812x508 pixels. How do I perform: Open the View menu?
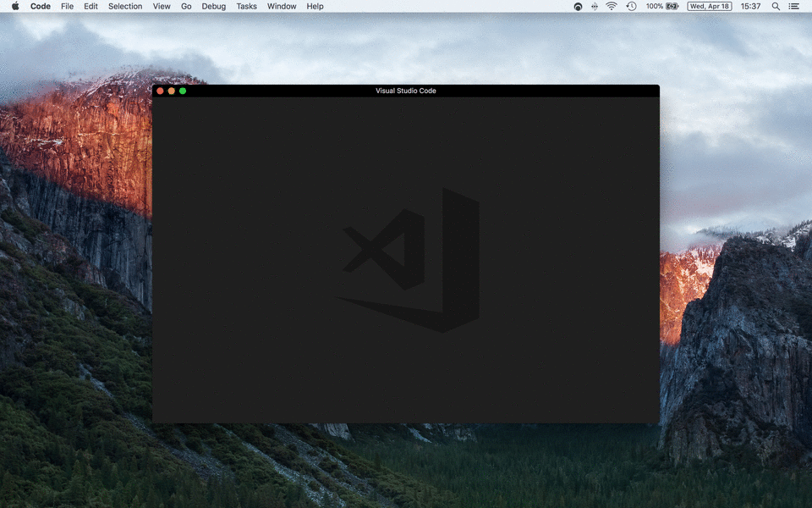[162, 6]
